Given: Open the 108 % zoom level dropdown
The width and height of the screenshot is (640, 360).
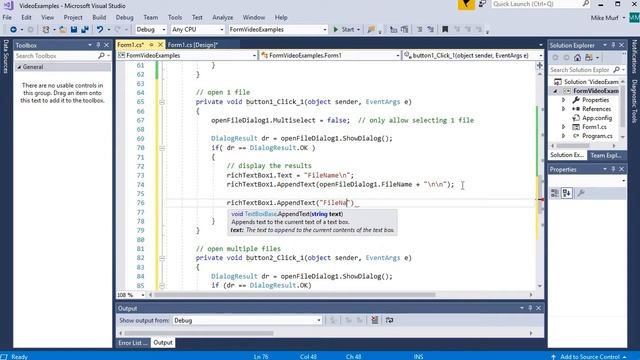Looking at the screenshot, I should 131,295.
